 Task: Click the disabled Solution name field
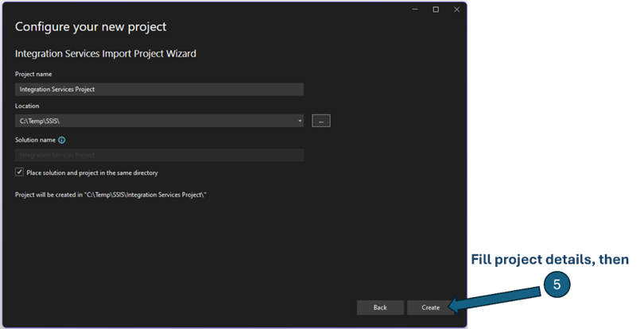point(159,155)
